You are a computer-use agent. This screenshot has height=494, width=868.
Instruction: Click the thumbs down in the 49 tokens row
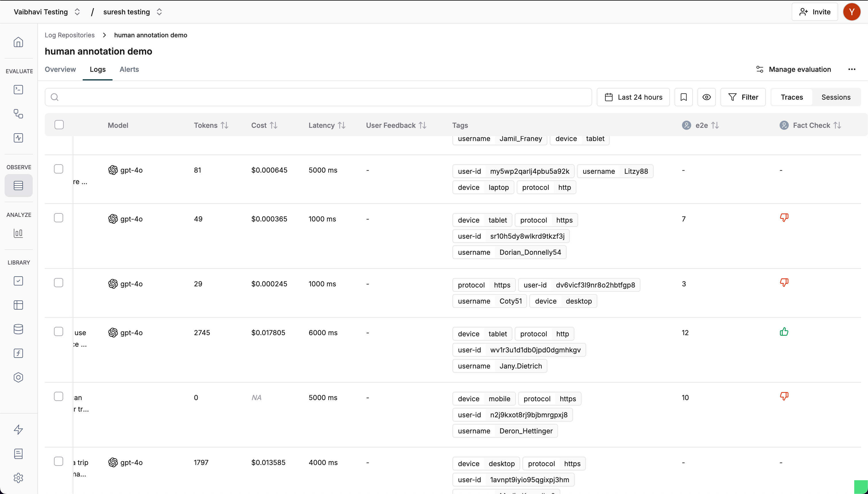coord(784,217)
